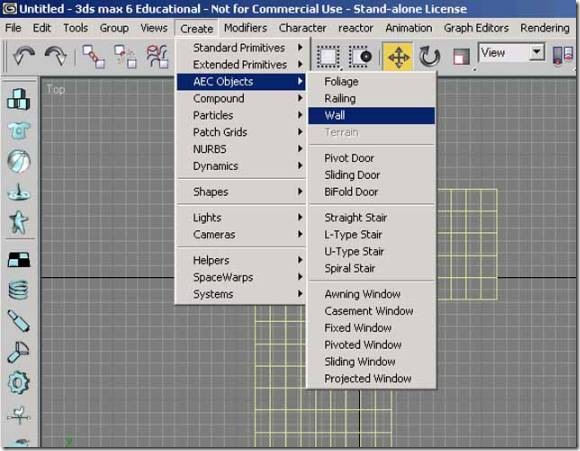Open the Character menu
This screenshot has width=580, height=451.
[303, 28]
